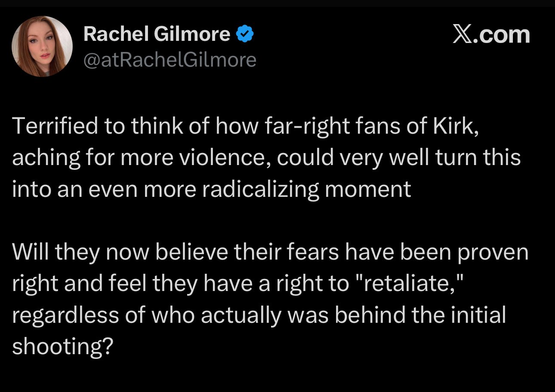The width and height of the screenshot is (555, 392).
Task: Select the word "initial" near the end
Action: (480, 315)
